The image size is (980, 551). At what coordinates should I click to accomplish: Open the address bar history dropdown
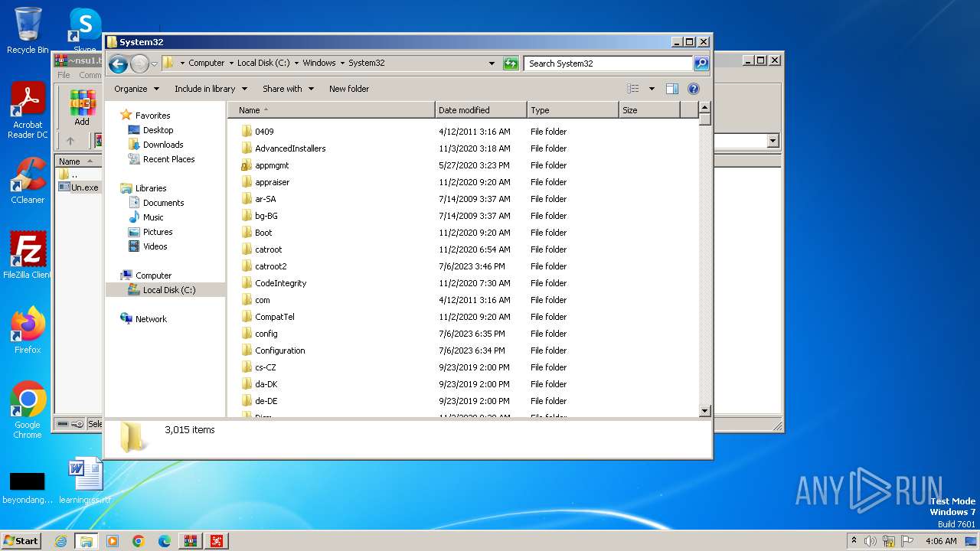[492, 64]
